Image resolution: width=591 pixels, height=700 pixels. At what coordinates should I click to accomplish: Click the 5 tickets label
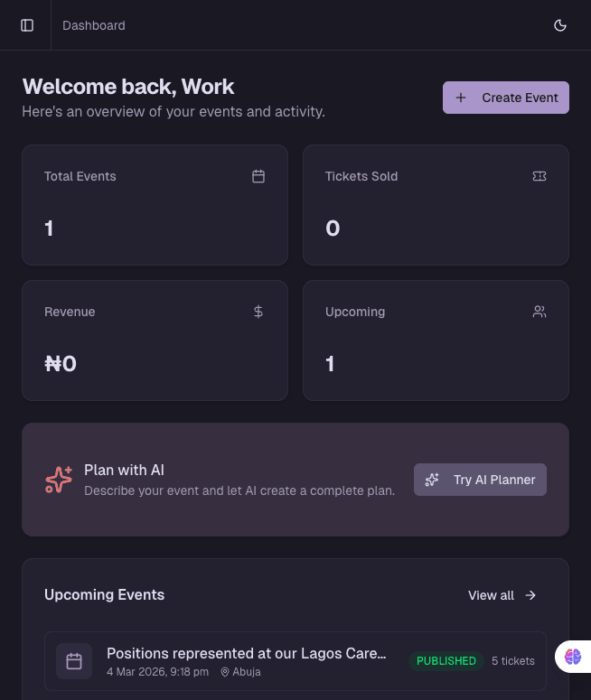[513, 661]
